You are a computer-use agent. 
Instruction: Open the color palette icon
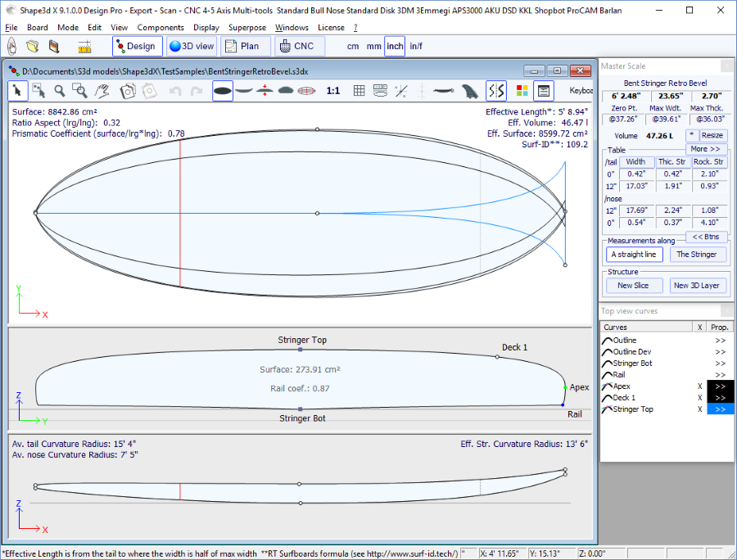(522, 91)
